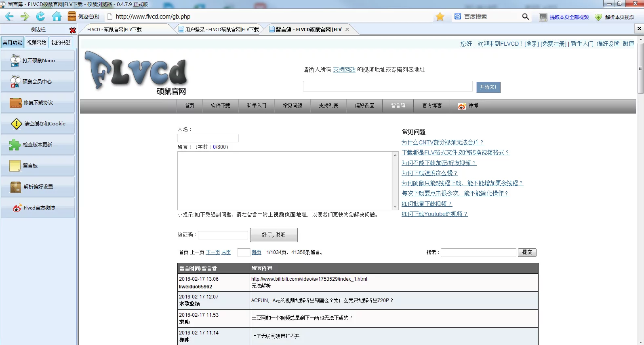644x345 pixels.
Task: Open FAQ 为什么CNTV部分视频无法合并？
Action: 443,142
